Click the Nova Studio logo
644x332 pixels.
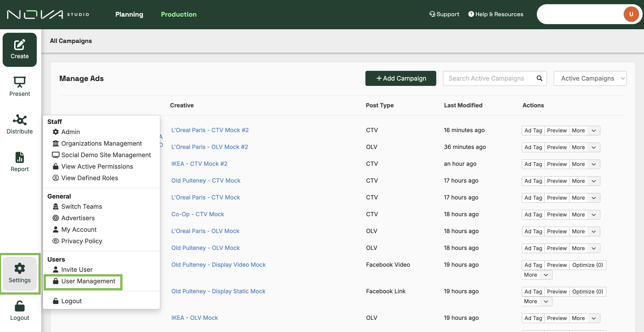click(x=48, y=14)
